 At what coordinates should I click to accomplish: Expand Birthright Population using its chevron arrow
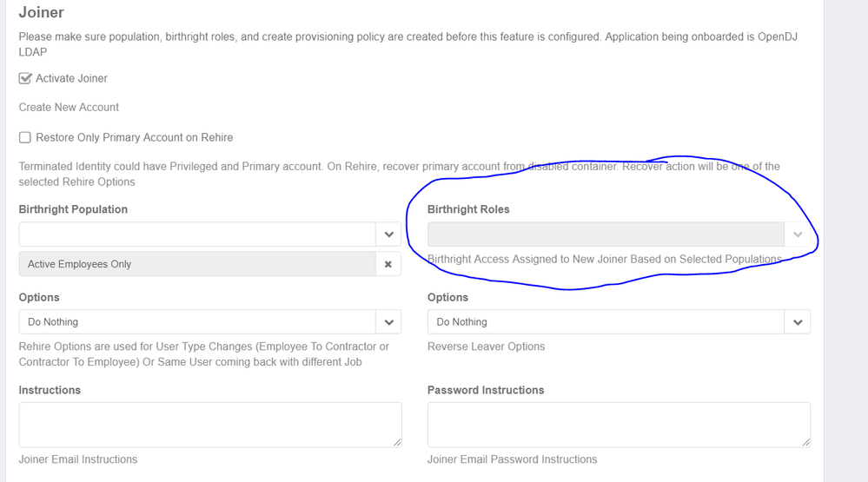pos(388,234)
